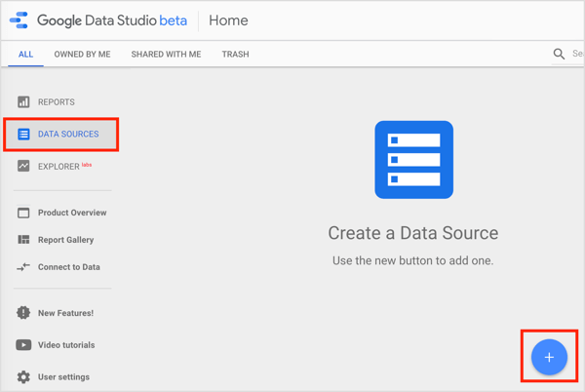Click the large blue data source illustration

coord(413,160)
